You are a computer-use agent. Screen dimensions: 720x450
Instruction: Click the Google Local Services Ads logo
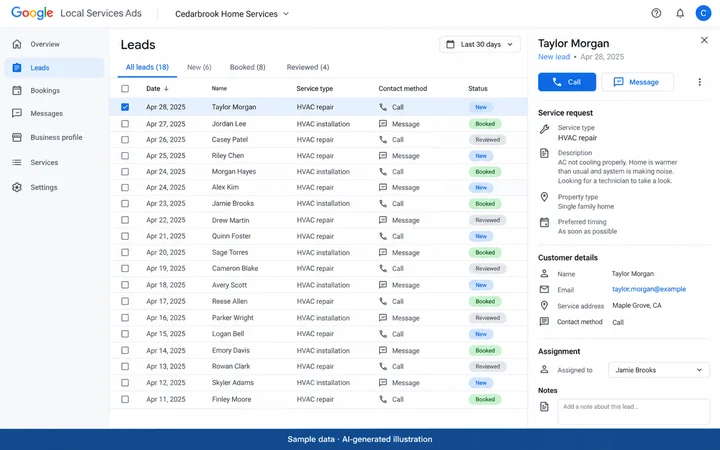[x=76, y=13]
